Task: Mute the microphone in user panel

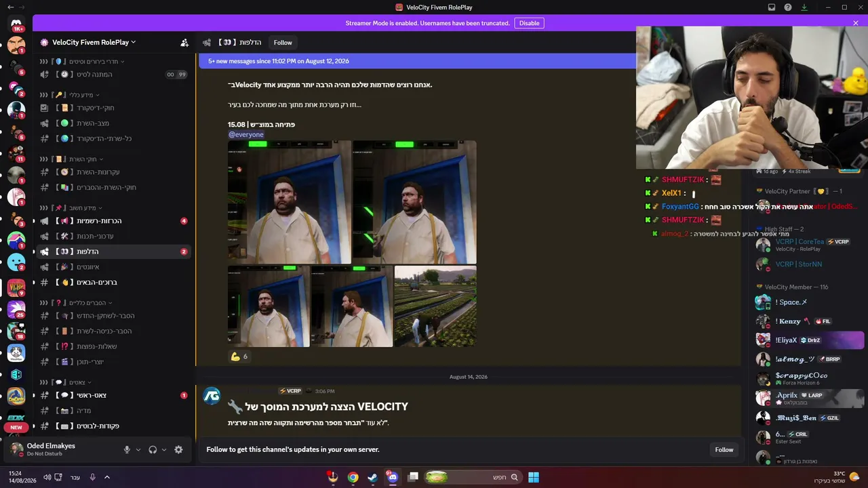Action: [127, 449]
